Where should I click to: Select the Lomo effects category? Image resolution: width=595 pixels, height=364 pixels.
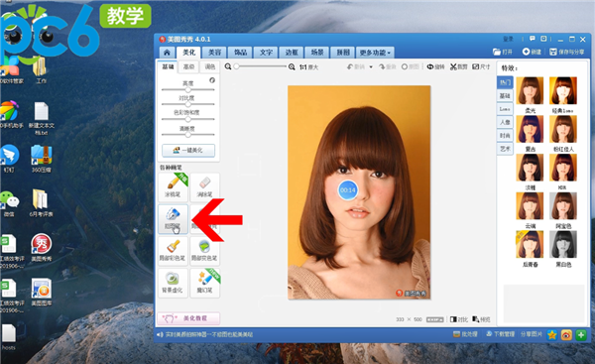tap(505, 109)
